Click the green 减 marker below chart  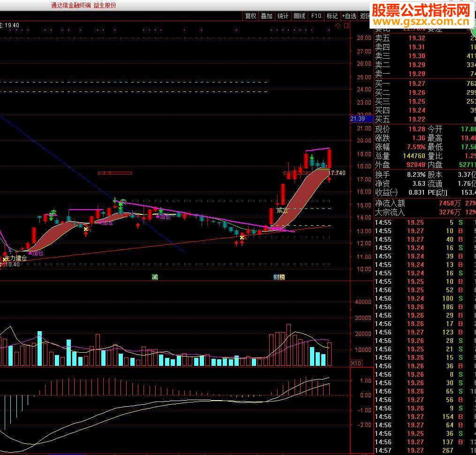click(x=155, y=277)
